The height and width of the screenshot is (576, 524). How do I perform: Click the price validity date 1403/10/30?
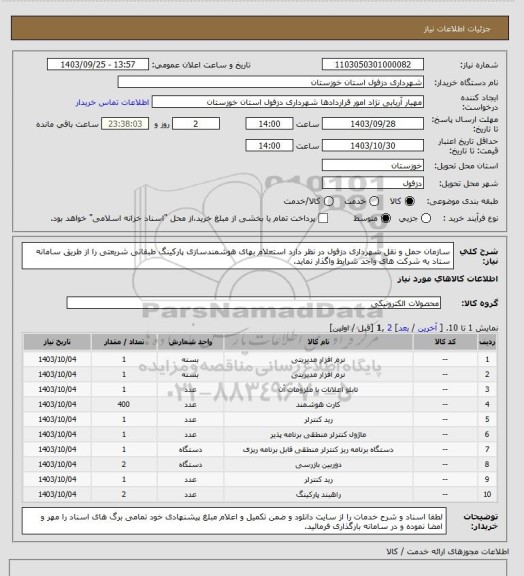373,145
